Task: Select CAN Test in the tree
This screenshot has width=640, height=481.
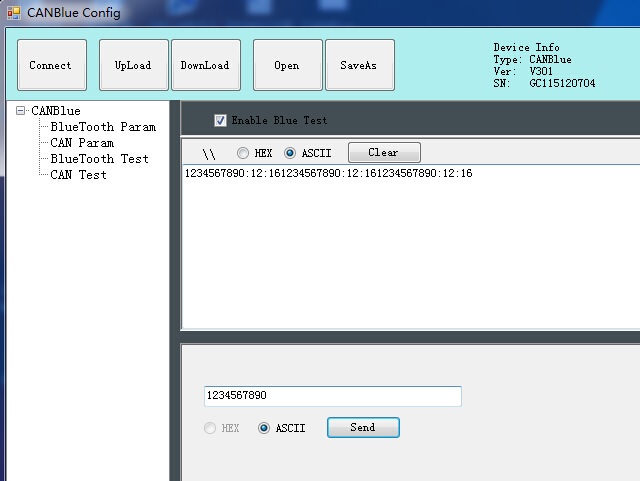Action: 78,175
